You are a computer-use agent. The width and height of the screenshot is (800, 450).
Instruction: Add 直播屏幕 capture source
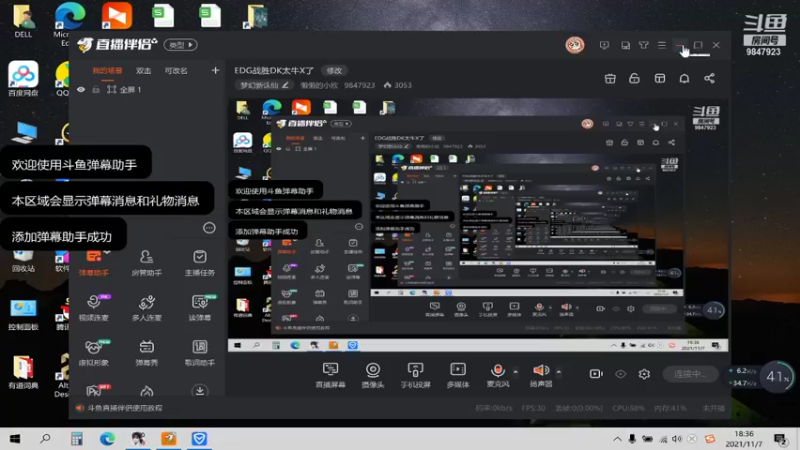click(x=330, y=375)
